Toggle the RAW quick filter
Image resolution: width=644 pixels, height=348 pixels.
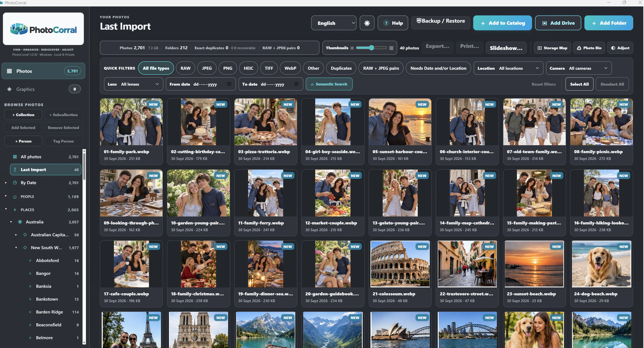186,68
